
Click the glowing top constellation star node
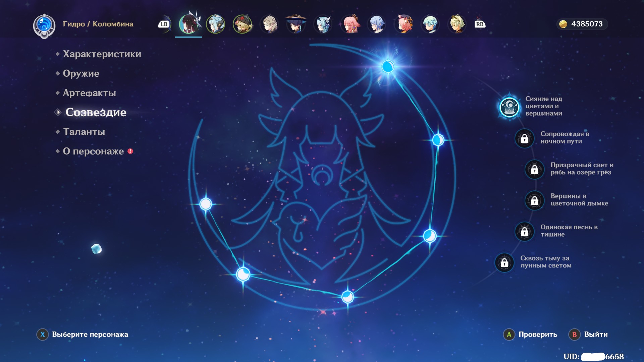coord(388,66)
